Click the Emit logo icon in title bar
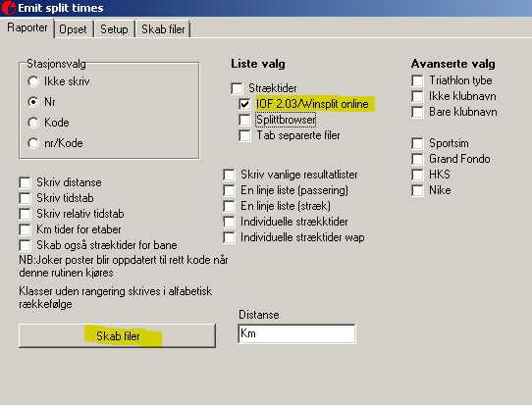Viewport: 532px width, 405px height. click(8, 8)
